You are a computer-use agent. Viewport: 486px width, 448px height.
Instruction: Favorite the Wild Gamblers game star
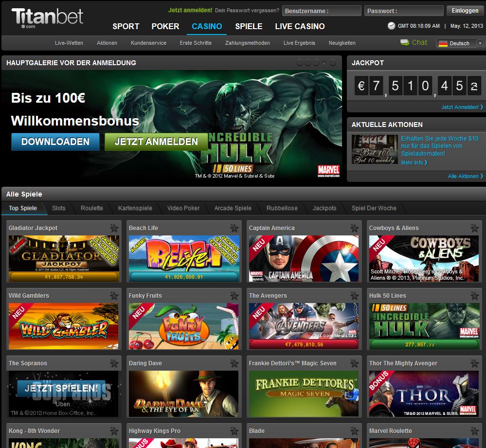pos(114,296)
